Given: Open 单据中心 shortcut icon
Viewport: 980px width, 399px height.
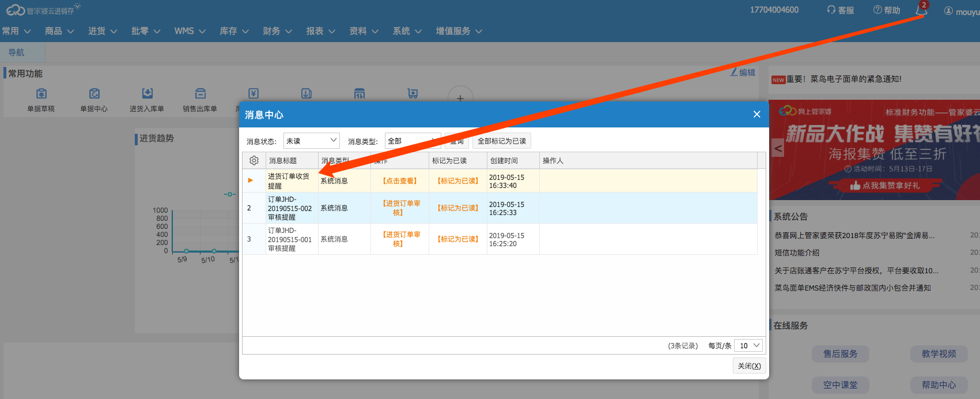Looking at the screenshot, I should [94, 93].
